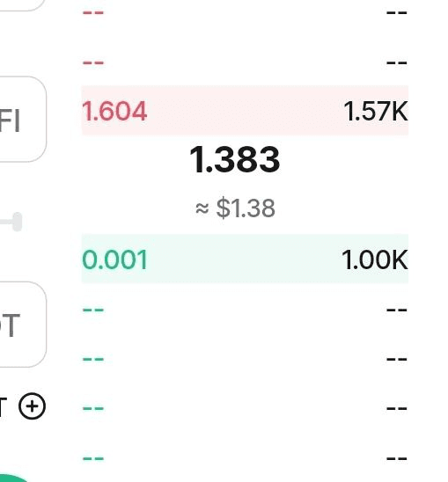Click the empty amount in the topmost ask row
The height and width of the screenshot is (482, 448).
pyautogui.click(x=397, y=12)
